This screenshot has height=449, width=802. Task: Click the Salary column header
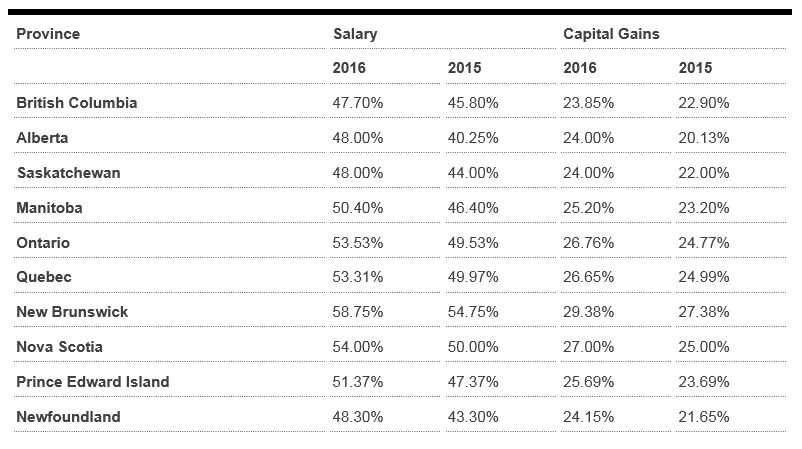click(355, 34)
